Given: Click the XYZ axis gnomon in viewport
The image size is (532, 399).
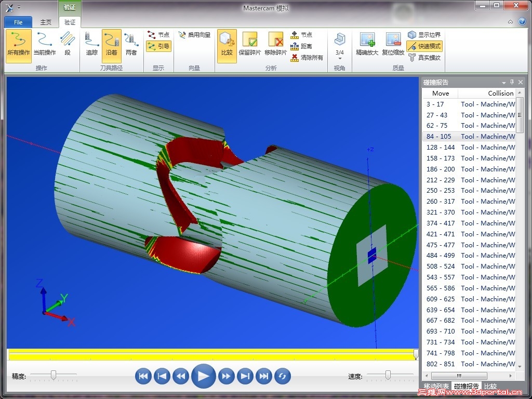Looking at the screenshot, I should 55,303.
